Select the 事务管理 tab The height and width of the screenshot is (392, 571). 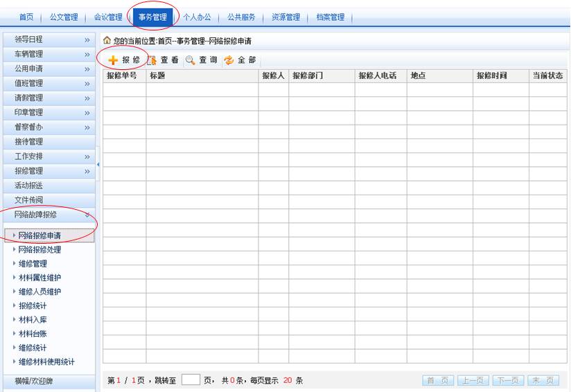(152, 17)
